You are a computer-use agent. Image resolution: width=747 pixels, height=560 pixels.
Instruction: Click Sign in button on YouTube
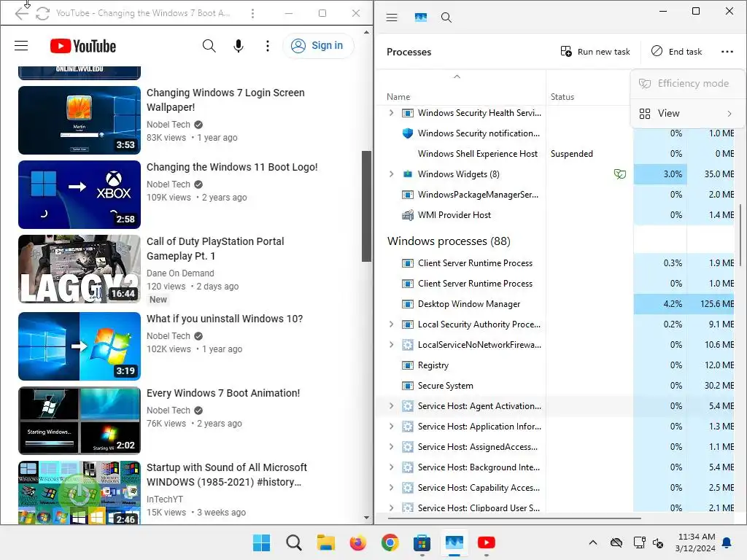pos(318,46)
